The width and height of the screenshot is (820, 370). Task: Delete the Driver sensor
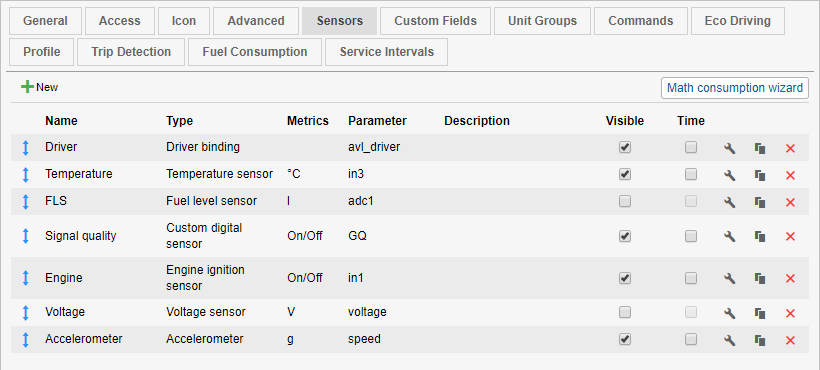pyautogui.click(x=790, y=148)
